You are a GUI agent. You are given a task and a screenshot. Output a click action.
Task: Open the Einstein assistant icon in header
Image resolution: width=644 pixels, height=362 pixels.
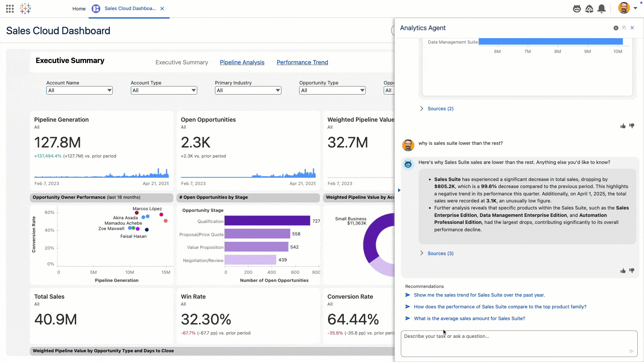pos(577,9)
